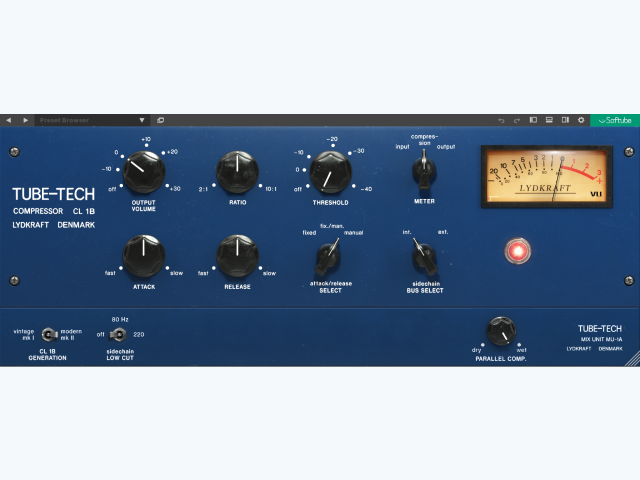The image size is (640, 480).
Task: Click the Attack knob
Action: tap(144, 256)
